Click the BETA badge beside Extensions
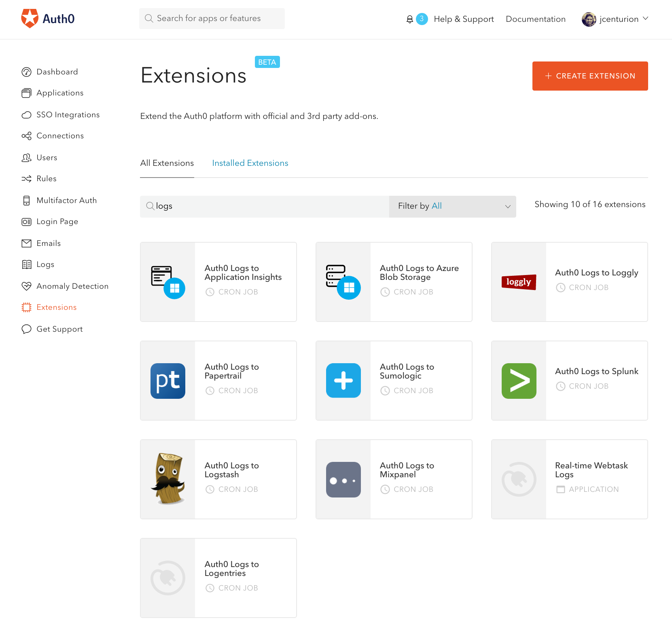This screenshot has height=635, width=672. pyautogui.click(x=267, y=62)
